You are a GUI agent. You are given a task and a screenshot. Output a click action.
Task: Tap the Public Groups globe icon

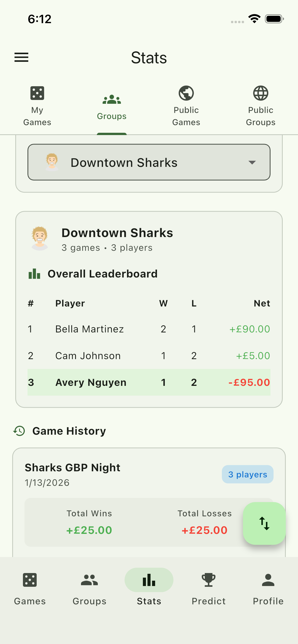[x=261, y=93]
